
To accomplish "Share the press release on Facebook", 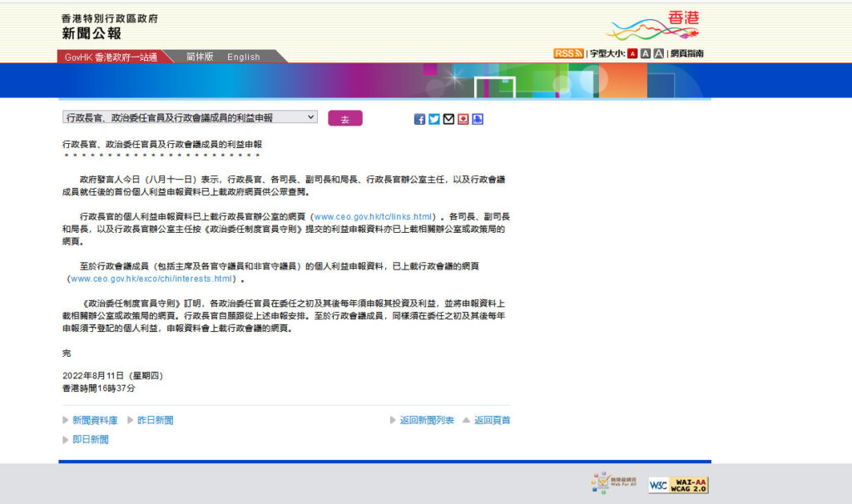I will click(x=419, y=119).
